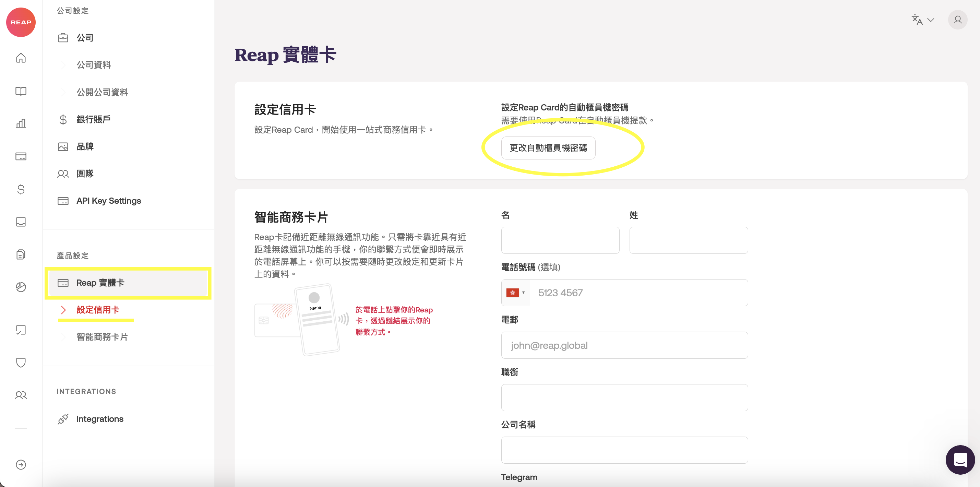This screenshot has height=487, width=980.
Task: Open the home icon in sidebar
Action: click(21, 58)
